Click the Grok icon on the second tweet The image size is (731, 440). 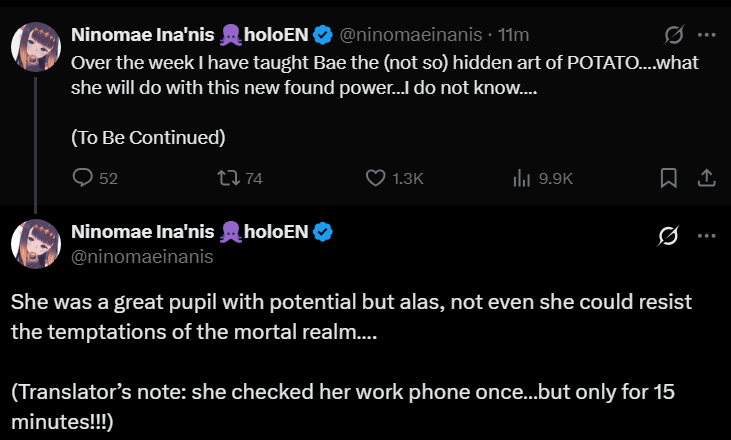667,236
